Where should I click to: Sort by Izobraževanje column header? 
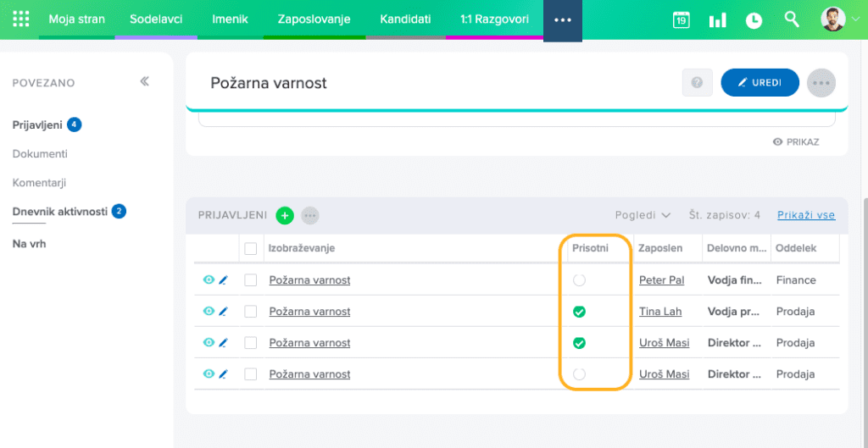[301, 248]
